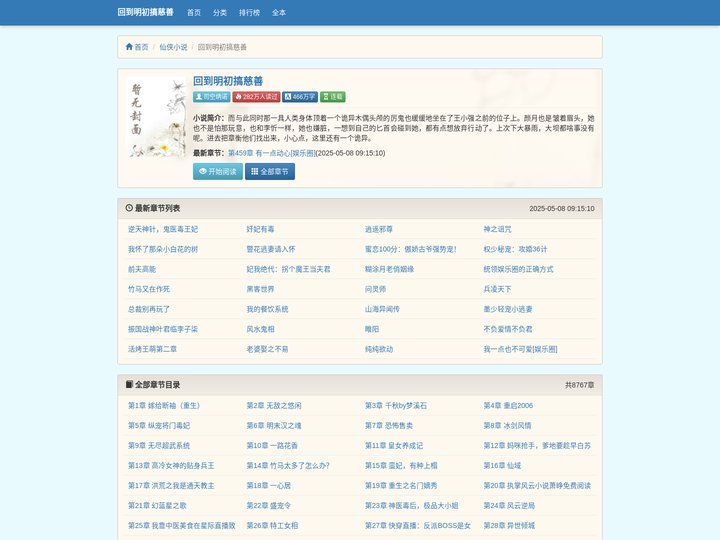Open 风水鬼相 link
Image resolution: width=720 pixels, height=540 pixels.
260,329
